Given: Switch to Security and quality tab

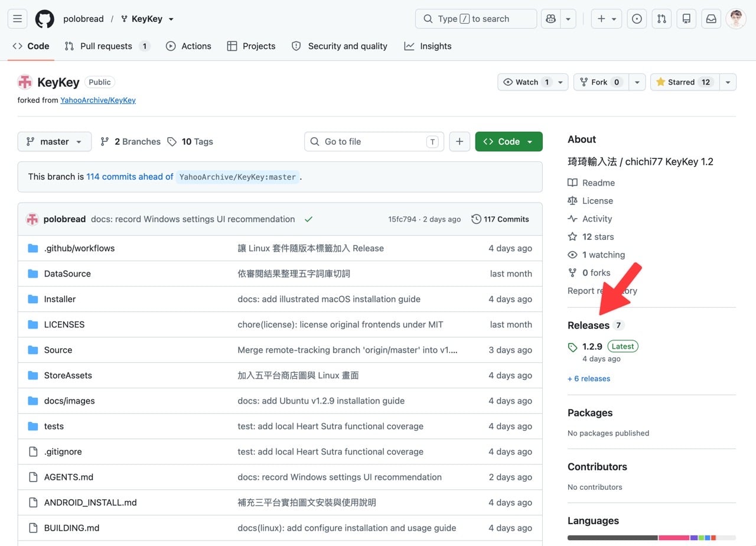Looking at the screenshot, I should pyautogui.click(x=340, y=46).
